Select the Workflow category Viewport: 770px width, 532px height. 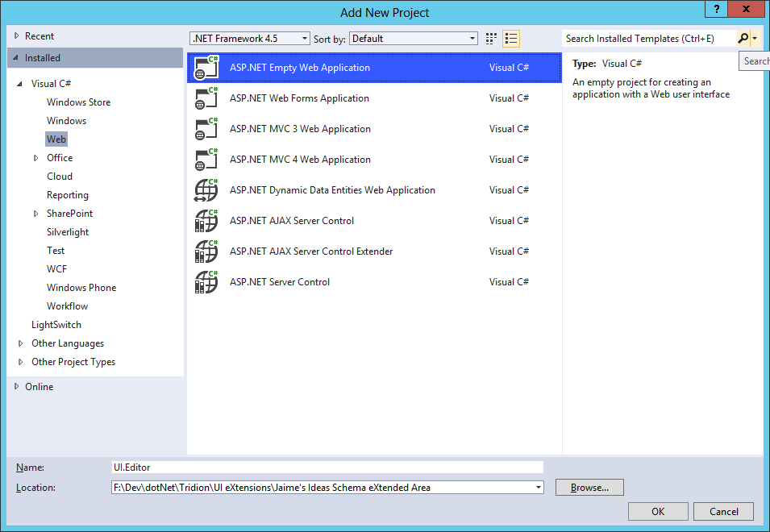(x=67, y=306)
